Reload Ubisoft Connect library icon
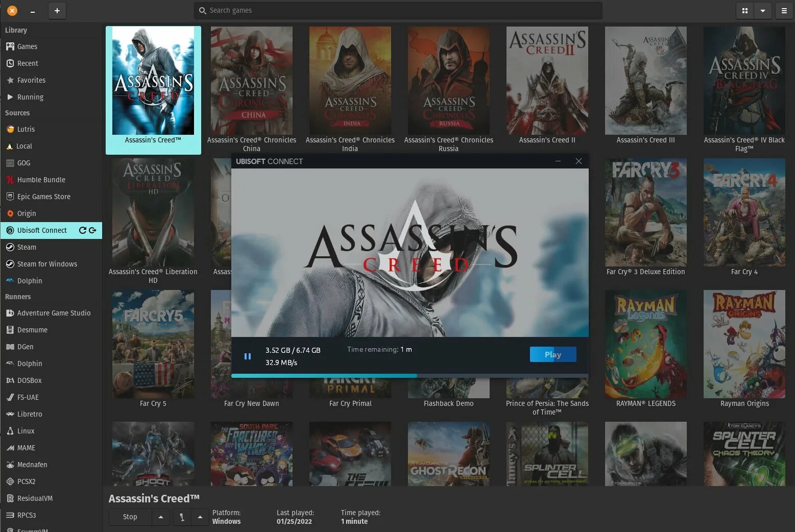 (83, 230)
